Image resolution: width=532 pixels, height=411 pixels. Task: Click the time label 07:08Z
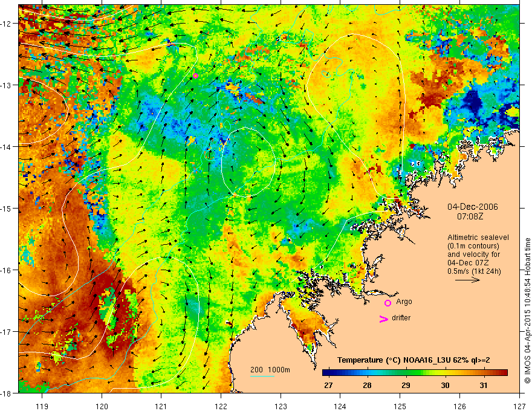coord(470,216)
